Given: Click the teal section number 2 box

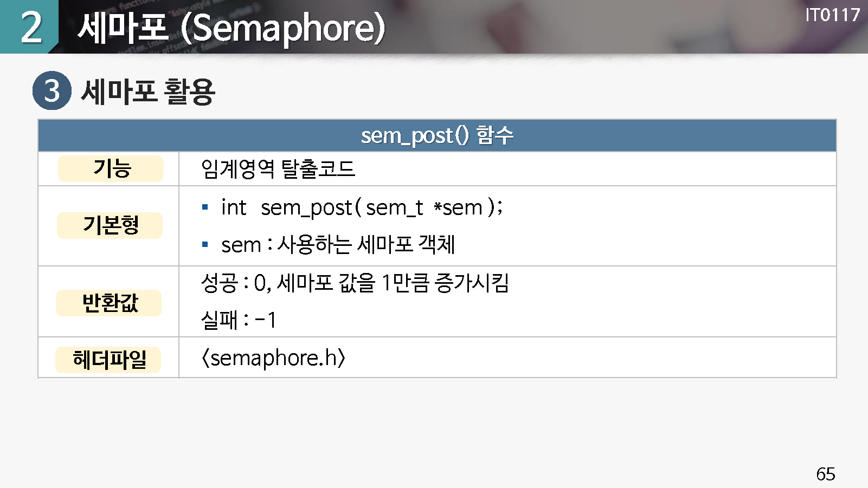Looking at the screenshot, I should pyautogui.click(x=29, y=27).
